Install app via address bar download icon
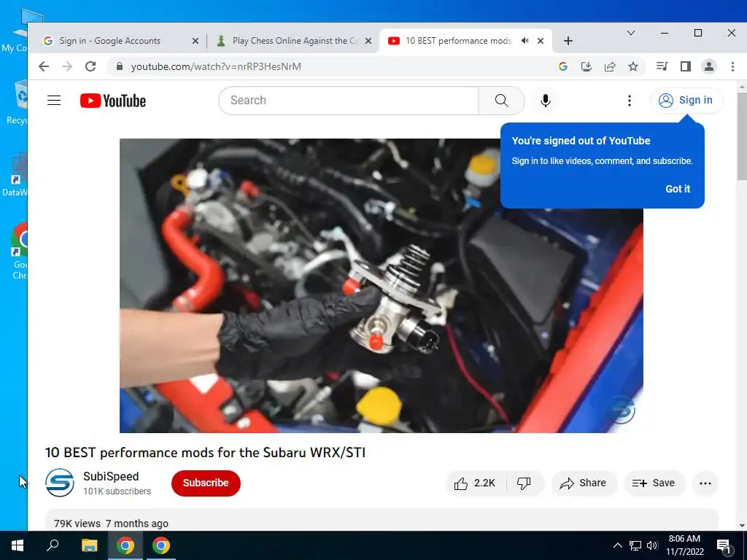 pyautogui.click(x=586, y=66)
